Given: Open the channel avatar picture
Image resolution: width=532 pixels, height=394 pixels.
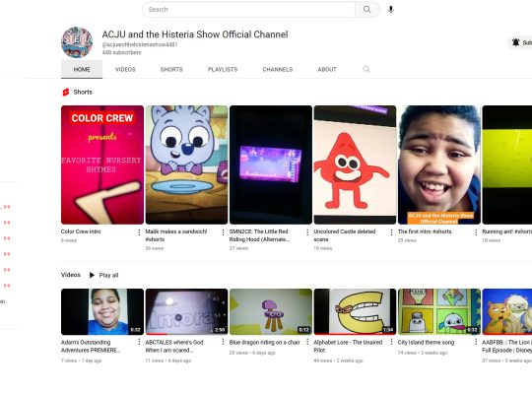Looking at the screenshot, I should tap(77, 42).
